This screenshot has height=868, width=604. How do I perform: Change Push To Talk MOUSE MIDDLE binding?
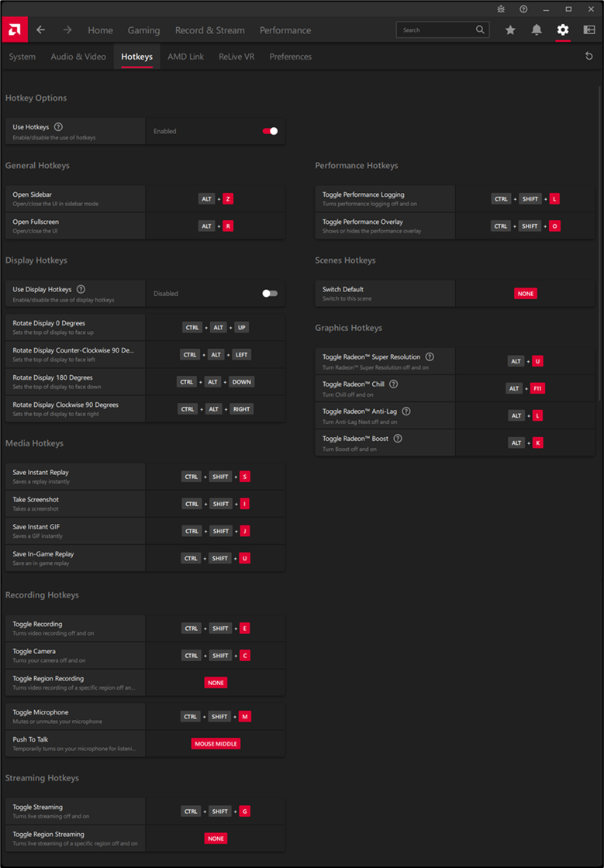pyautogui.click(x=216, y=743)
